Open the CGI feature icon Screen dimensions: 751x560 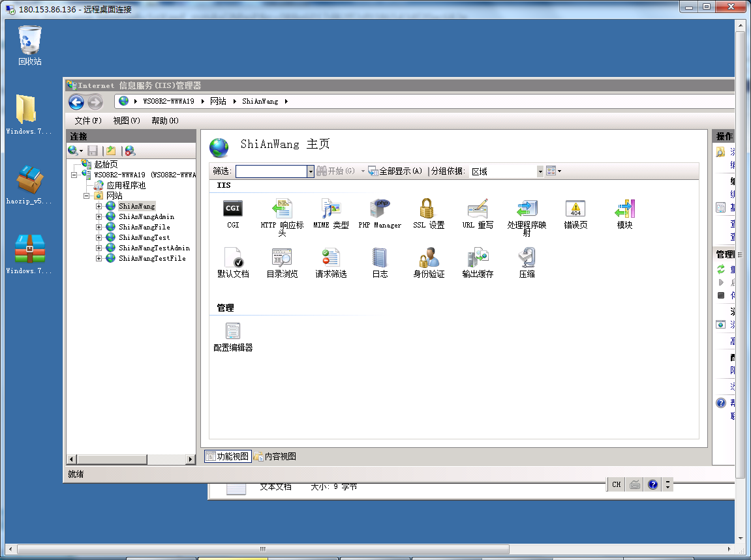[233, 213]
